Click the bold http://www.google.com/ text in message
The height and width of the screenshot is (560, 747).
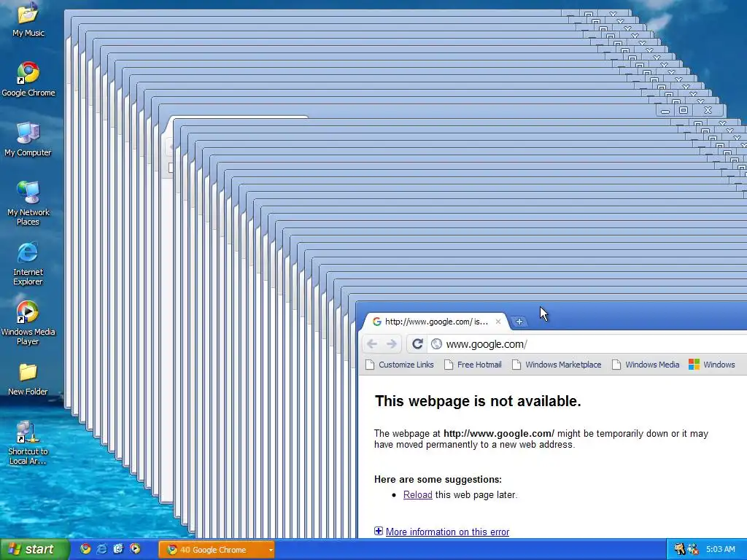[499, 433]
